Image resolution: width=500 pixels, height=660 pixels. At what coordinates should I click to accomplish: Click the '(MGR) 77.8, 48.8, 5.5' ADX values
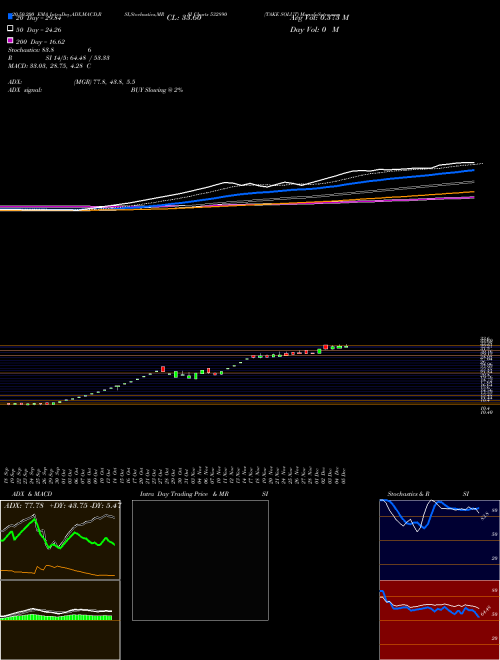[x=104, y=82]
